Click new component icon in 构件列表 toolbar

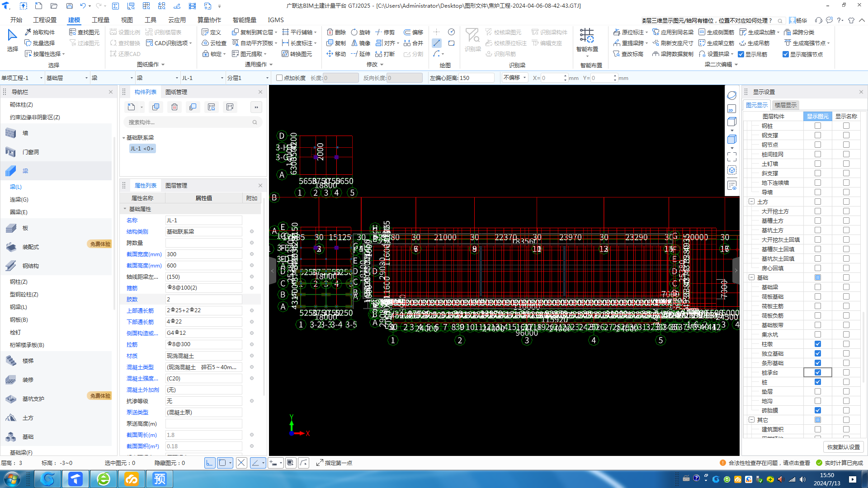pos(131,107)
